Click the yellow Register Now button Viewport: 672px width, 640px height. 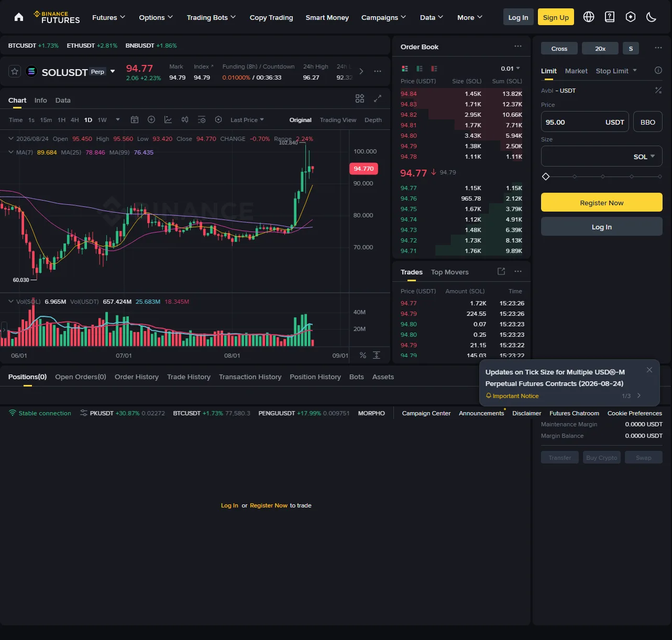tap(602, 202)
